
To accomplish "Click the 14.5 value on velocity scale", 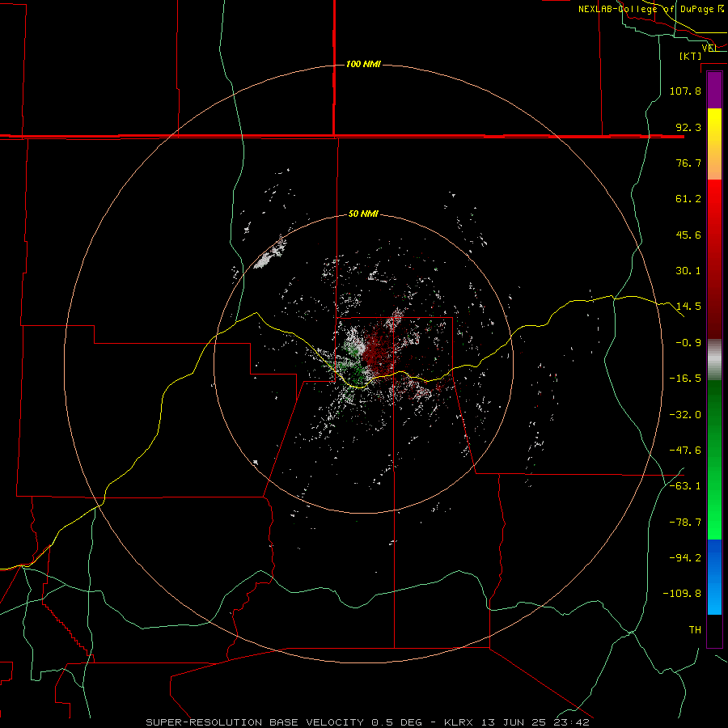I will pos(688,307).
